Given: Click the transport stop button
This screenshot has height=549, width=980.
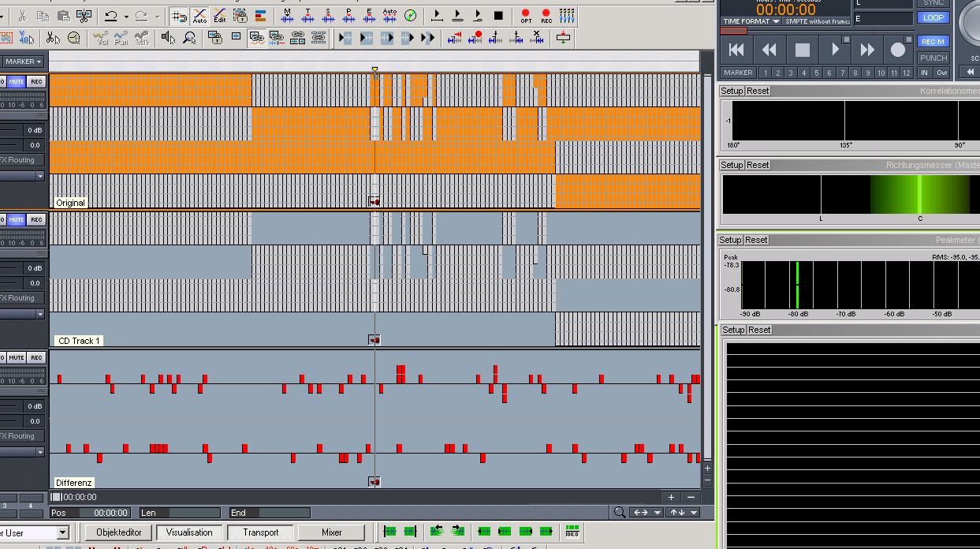Looking at the screenshot, I should tap(802, 50).
